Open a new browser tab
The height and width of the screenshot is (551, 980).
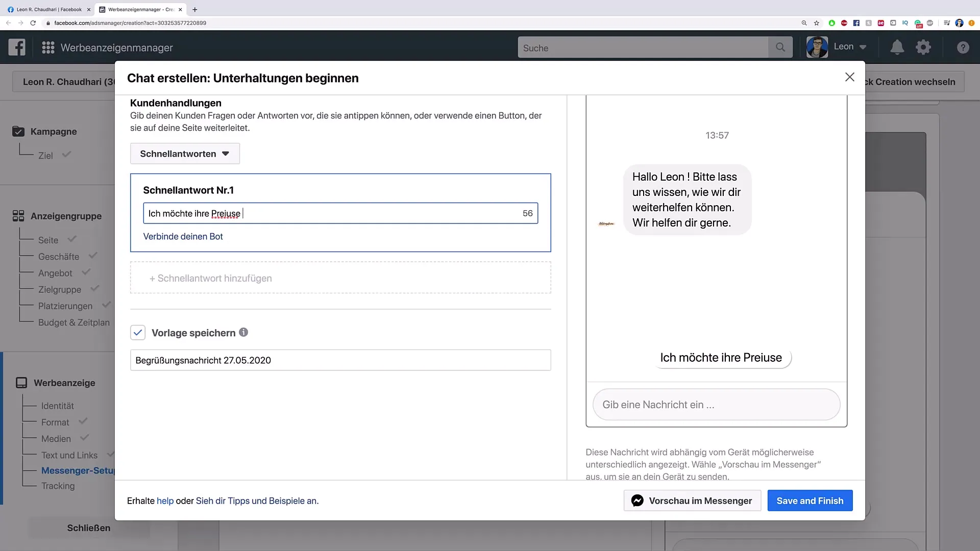pyautogui.click(x=194, y=9)
